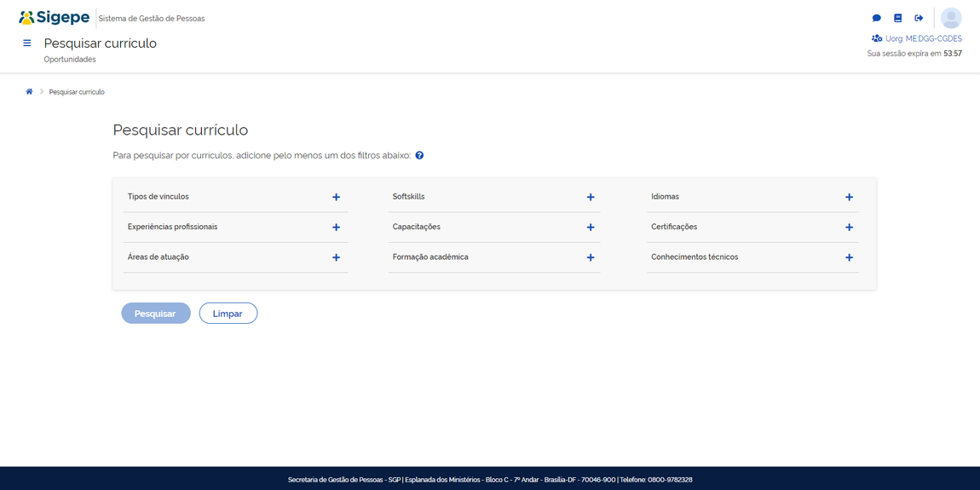Expand the Idiomas filter
The height and width of the screenshot is (490, 980).
pyautogui.click(x=849, y=198)
